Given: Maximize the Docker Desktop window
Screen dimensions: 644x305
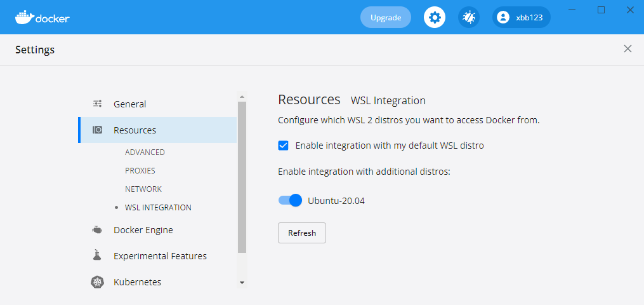Looking at the screenshot, I should tap(601, 10).
